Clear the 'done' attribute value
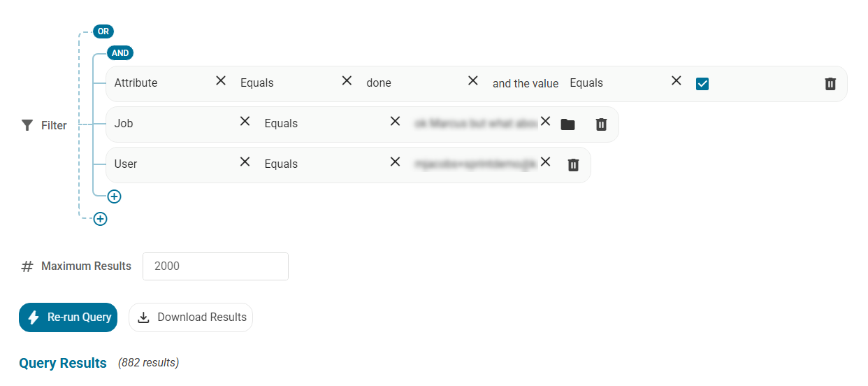 coord(473,81)
